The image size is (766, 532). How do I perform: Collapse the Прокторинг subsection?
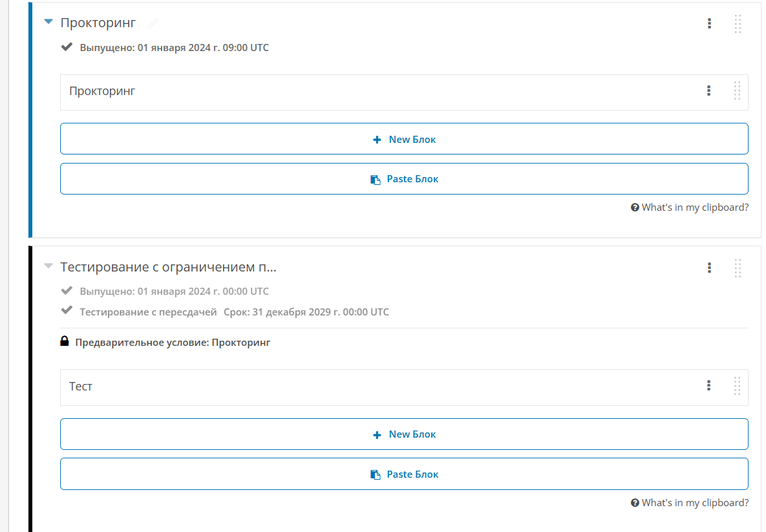coord(48,22)
